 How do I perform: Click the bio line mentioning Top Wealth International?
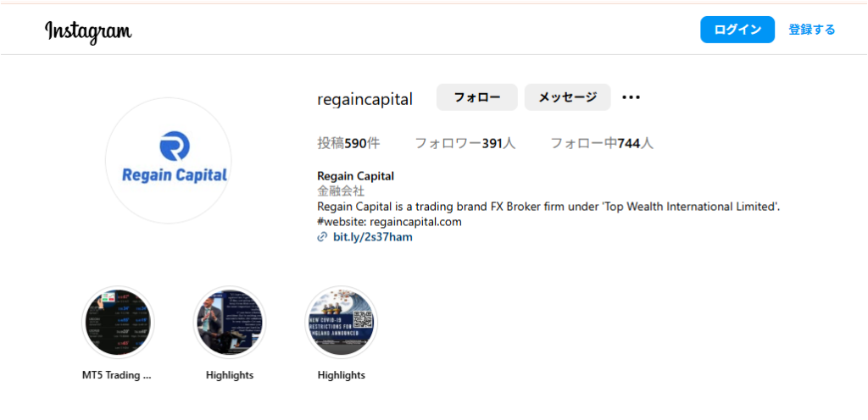[548, 207]
